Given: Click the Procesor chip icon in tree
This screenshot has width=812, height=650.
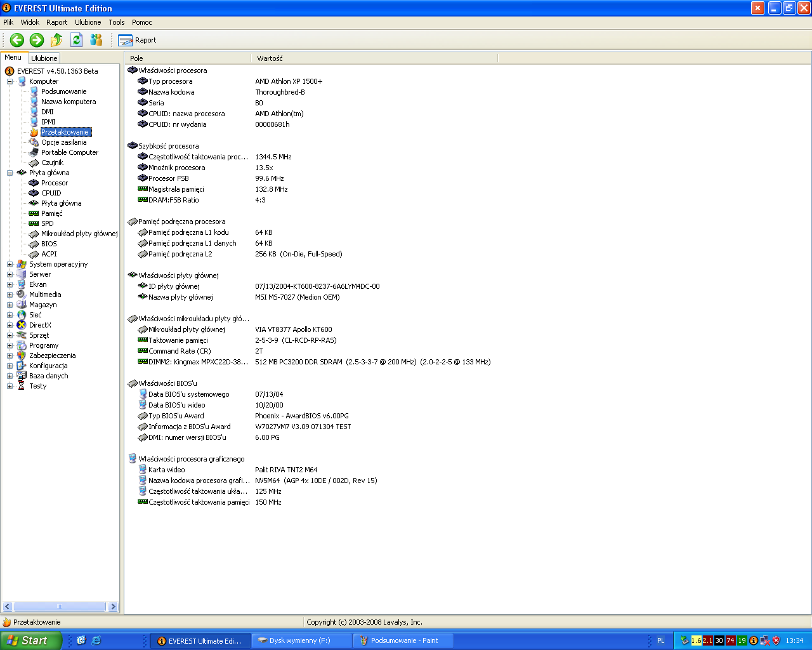Looking at the screenshot, I should (x=34, y=183).
